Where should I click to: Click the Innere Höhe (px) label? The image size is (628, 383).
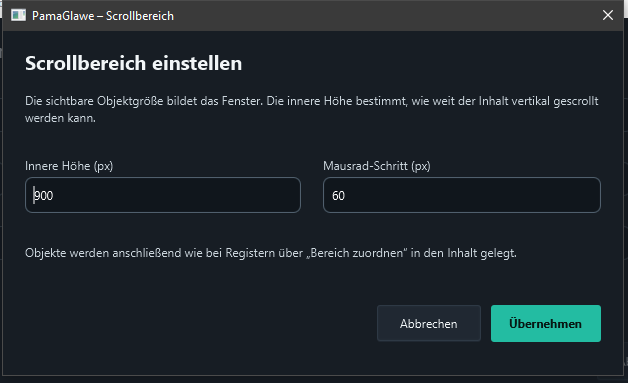(69, 166)
